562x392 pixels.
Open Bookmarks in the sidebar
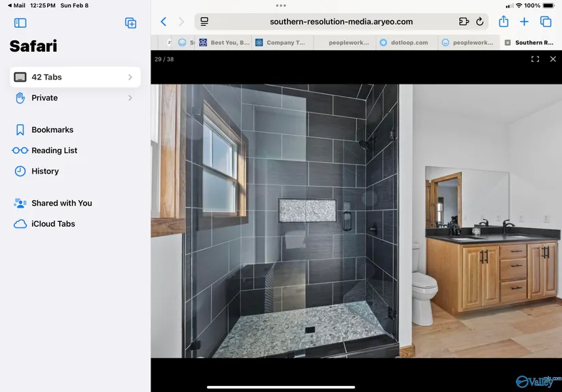coord(52,130)
